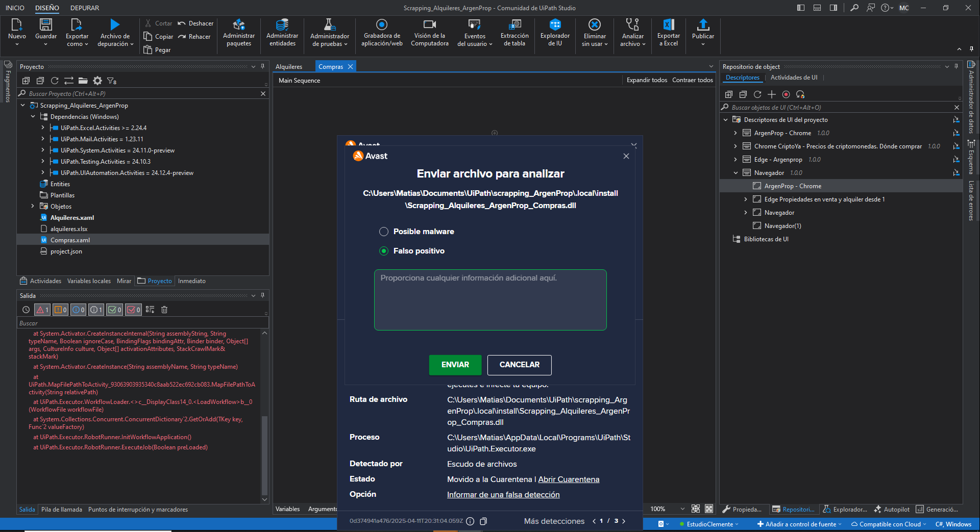
Task: Click the Publicar upload icon
Action: [703, 24]
